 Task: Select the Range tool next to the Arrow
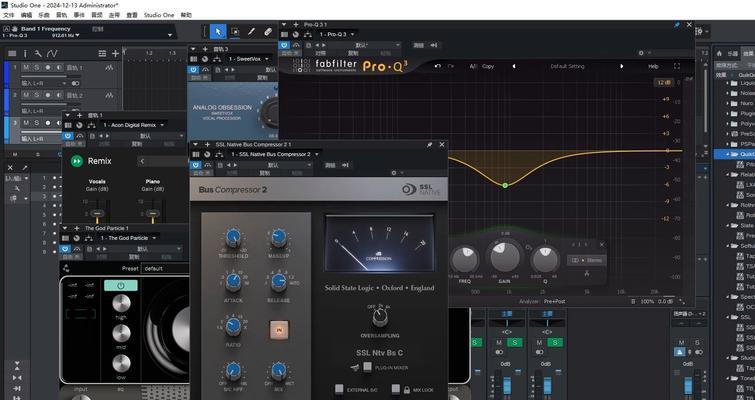(233, 32)
